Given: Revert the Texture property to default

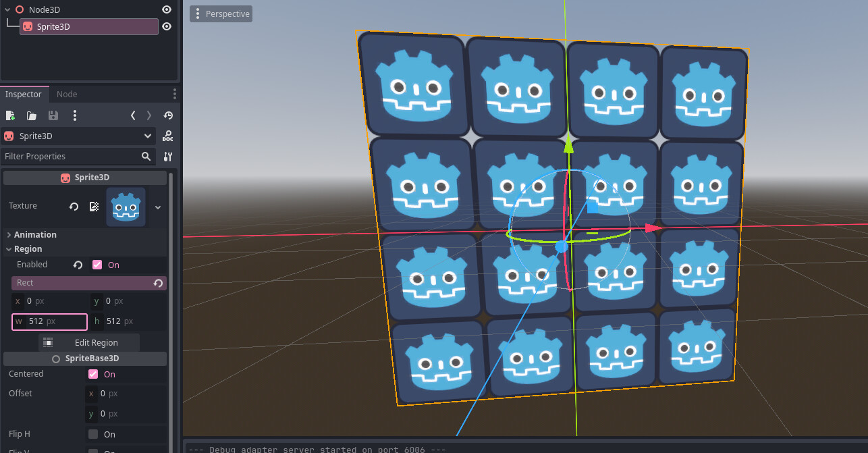Looking at the screenshot, I should (74, 207).
